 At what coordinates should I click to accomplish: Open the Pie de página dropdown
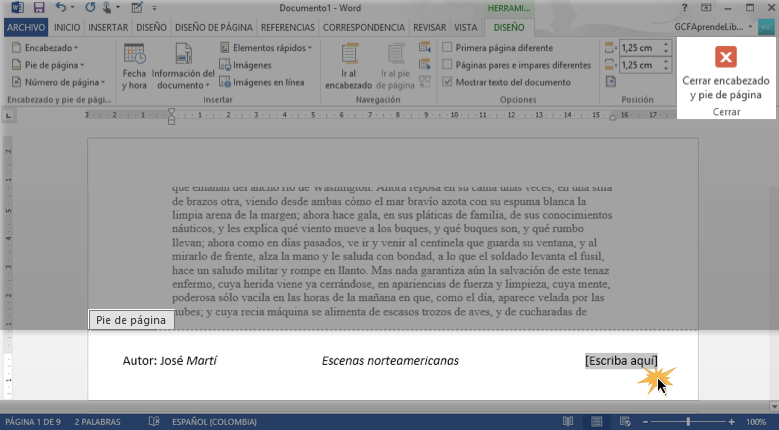point(50,65)
